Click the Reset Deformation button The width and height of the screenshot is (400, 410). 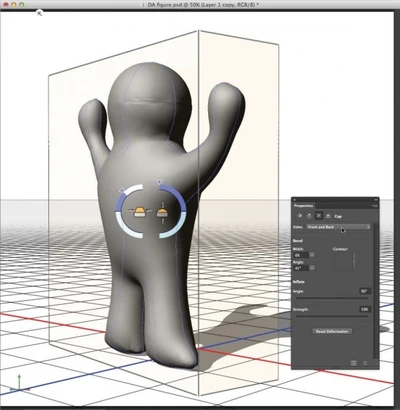(x=332, y=331)
